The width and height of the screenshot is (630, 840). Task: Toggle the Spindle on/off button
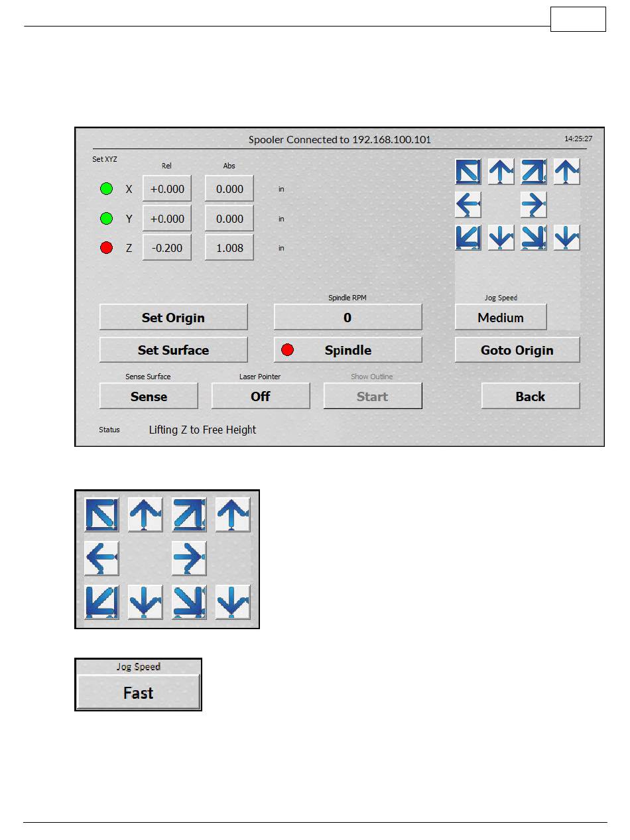pos(348,350)
